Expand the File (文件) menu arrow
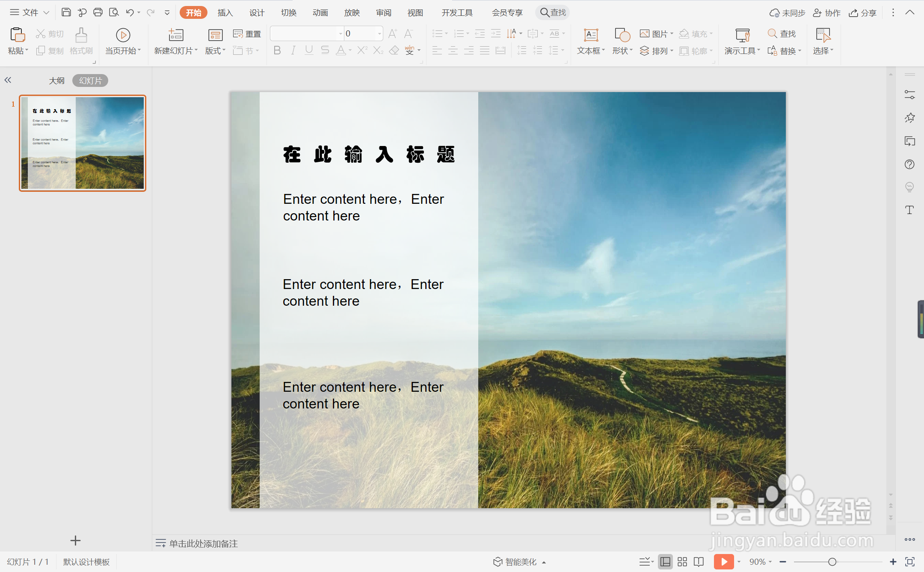Viewport: 924px width, 572px height. 46,12
